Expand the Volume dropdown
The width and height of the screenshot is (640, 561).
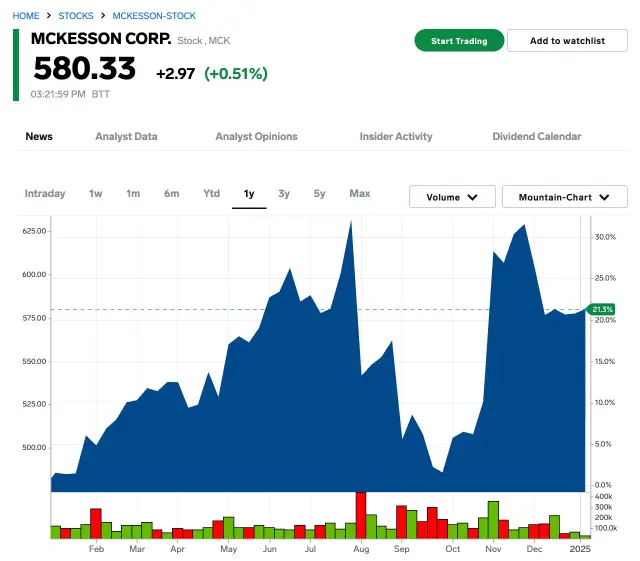452,197
